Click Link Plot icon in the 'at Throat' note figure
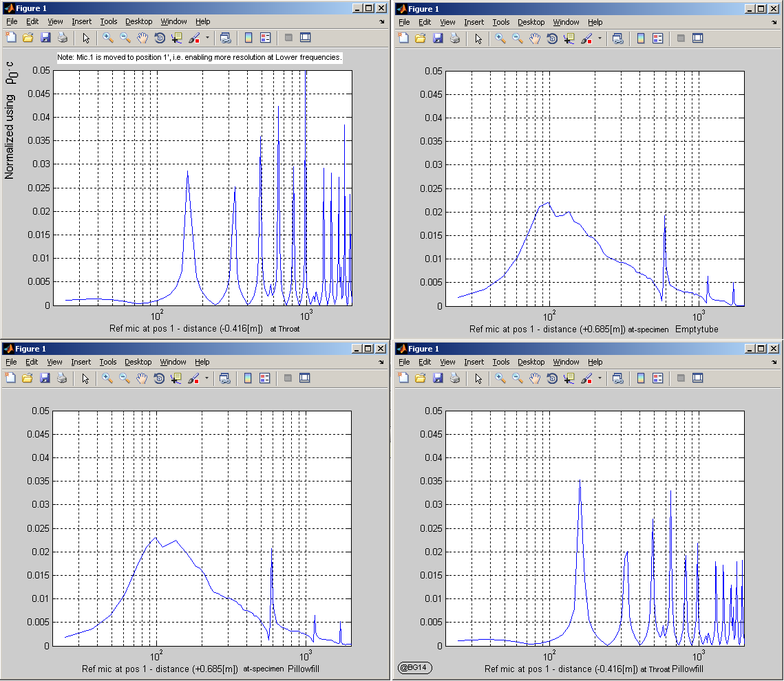The width and height of the screenshot is (784, 681). [x=226, y=37]
